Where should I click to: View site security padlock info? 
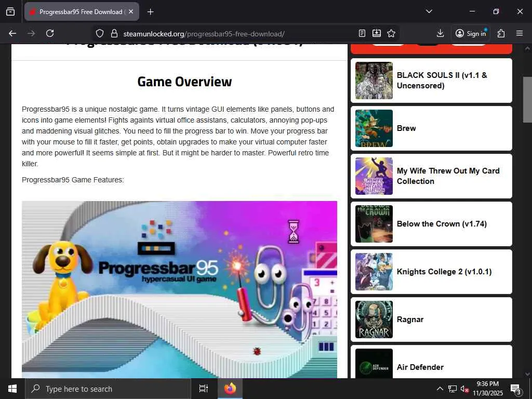[114, 33]
